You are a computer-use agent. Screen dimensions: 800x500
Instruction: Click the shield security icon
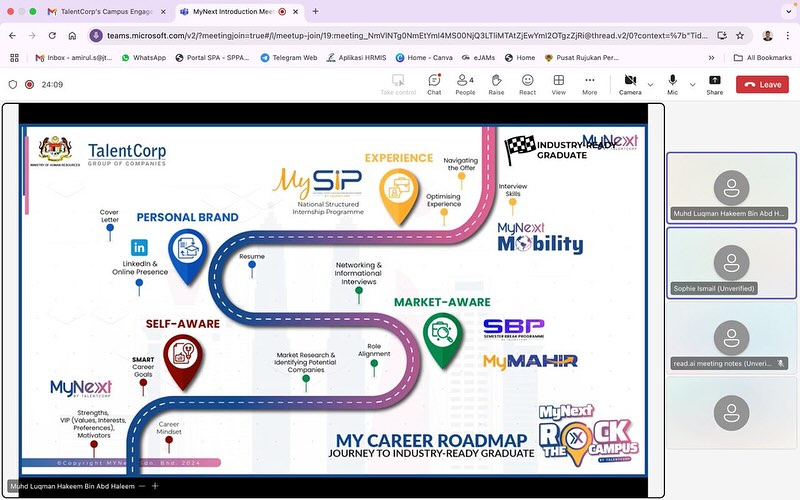(x=13, y=85)
